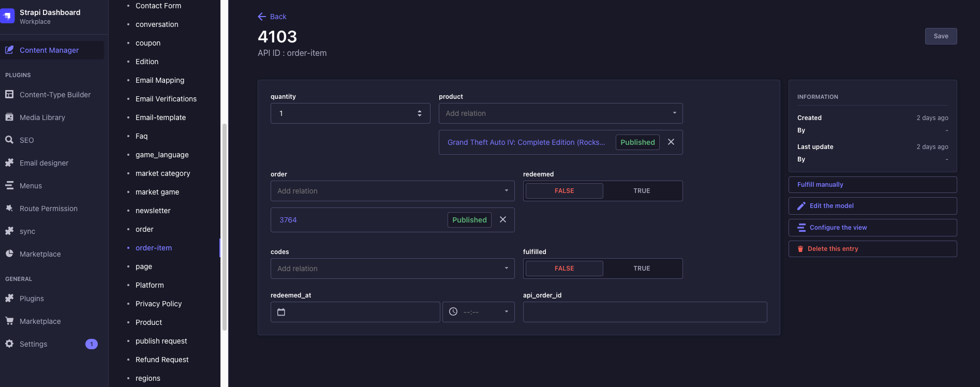Click the Settings notification badge
The height and width of the screenshot is (387, 980).
pyautogui.click(x=92, y=344)
